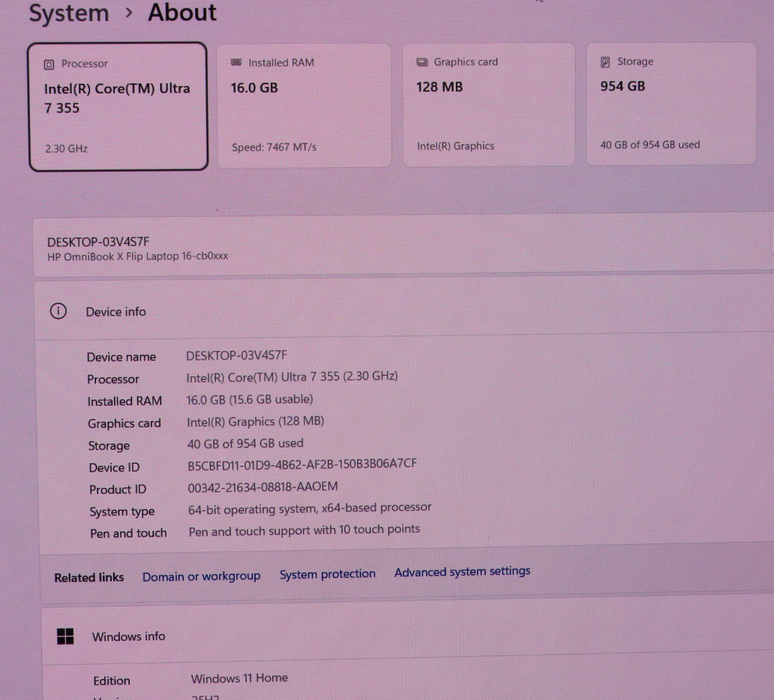Screen dimensions: 774x700
Task: Click the Edition label
Action: click(x=112, y=681)
